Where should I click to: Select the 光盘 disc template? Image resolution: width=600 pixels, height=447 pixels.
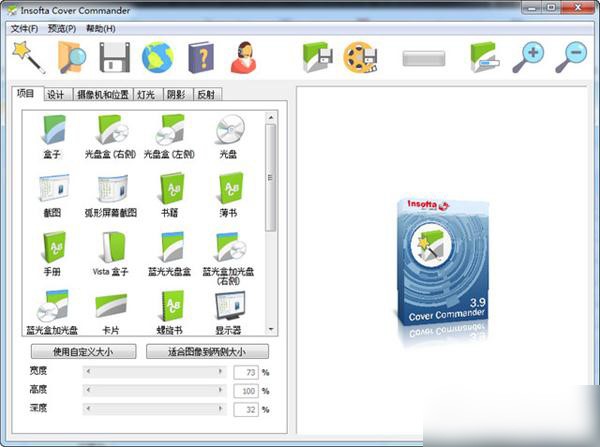228,137
